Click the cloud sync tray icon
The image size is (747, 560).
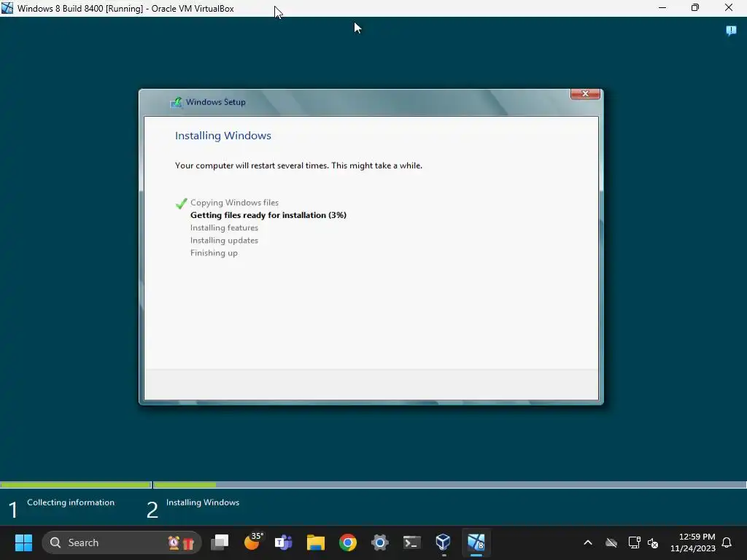[611, 542]
